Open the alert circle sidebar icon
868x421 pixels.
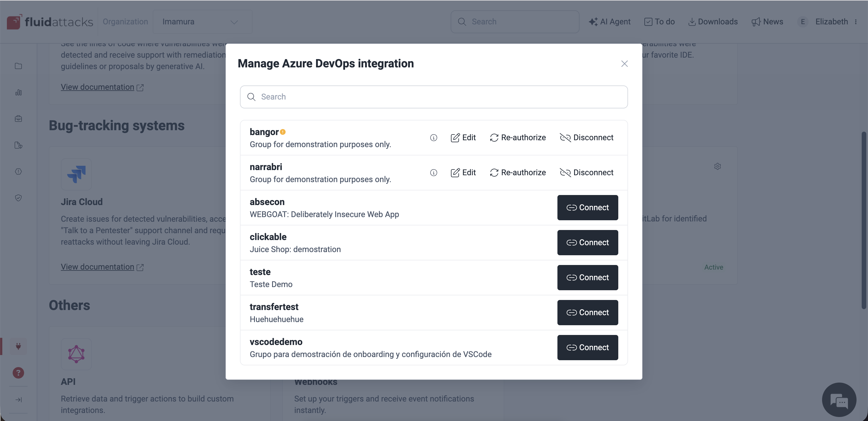pos(19,171)
